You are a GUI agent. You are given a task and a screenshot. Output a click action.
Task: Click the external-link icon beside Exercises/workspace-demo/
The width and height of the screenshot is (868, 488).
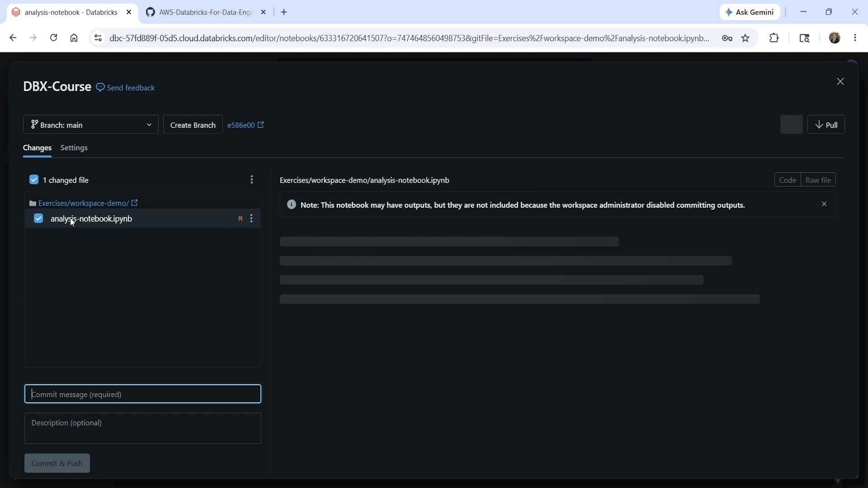click(134, 203)
